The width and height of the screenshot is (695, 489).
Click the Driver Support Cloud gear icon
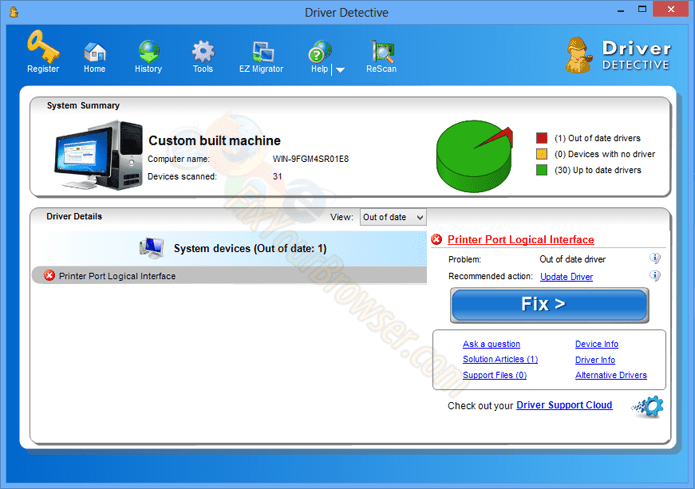tap(648, 407)
